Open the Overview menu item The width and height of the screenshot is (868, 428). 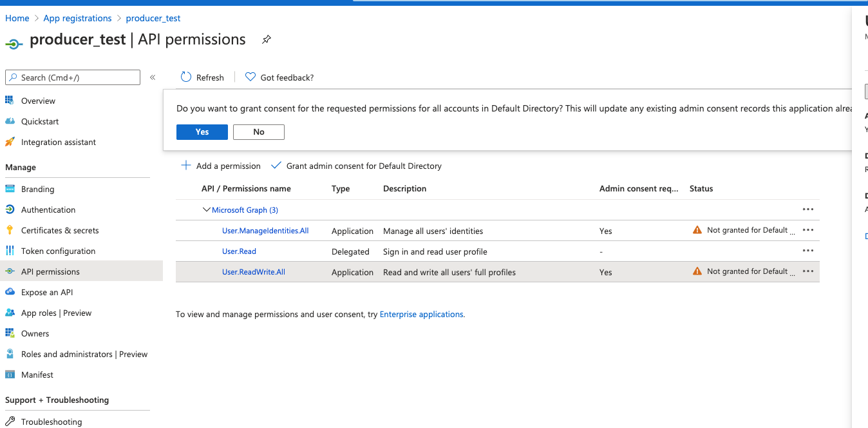pyautogui.click(x=38, y=101)
